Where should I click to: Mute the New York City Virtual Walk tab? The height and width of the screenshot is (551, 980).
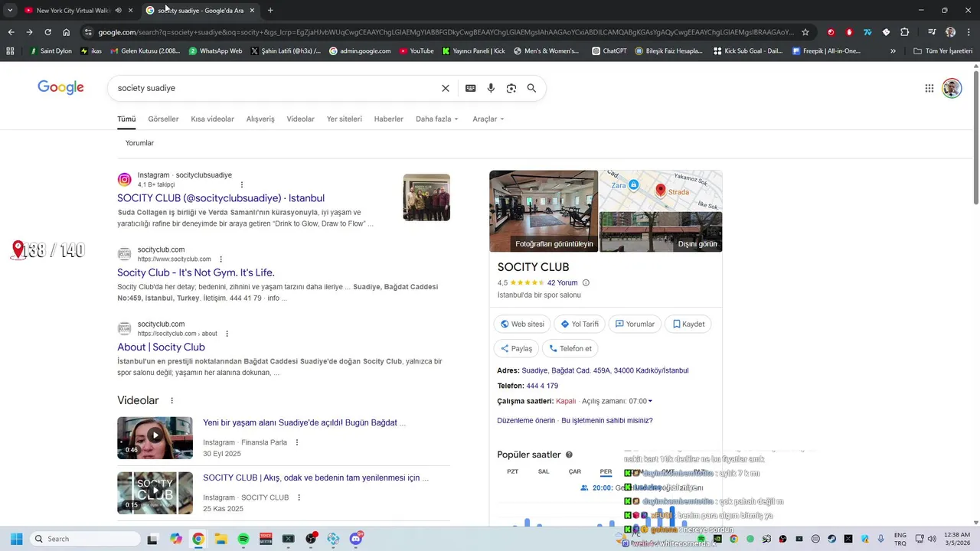(x=118, y=11)
